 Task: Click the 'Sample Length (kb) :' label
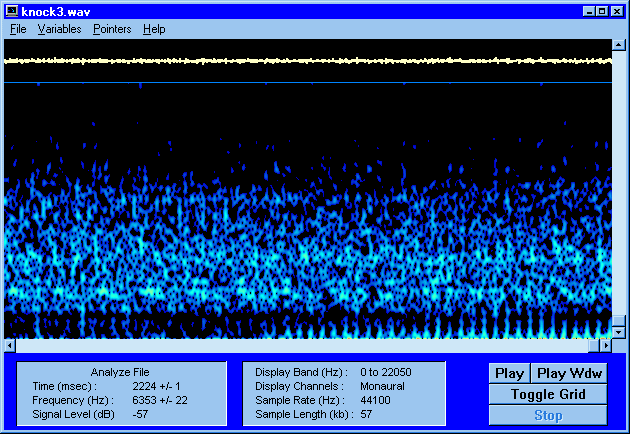(304, 414)
